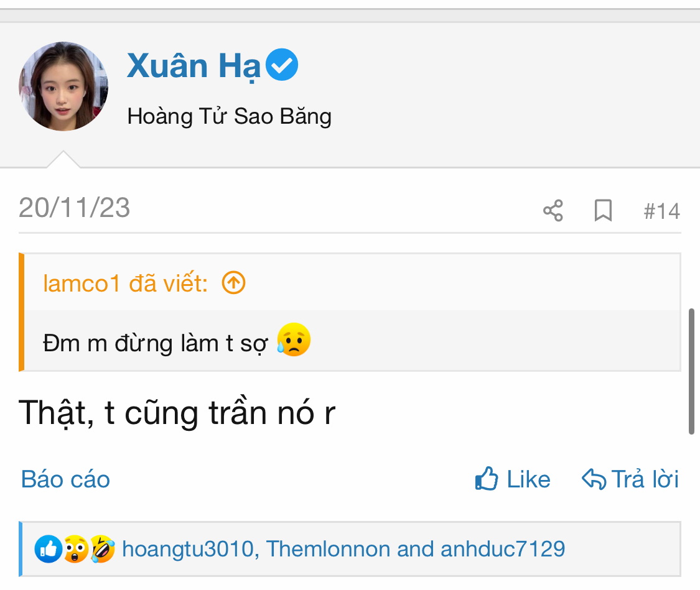Open the Xuân Hạ username link
The image size is (700, 590).
(x=193, y=66)
